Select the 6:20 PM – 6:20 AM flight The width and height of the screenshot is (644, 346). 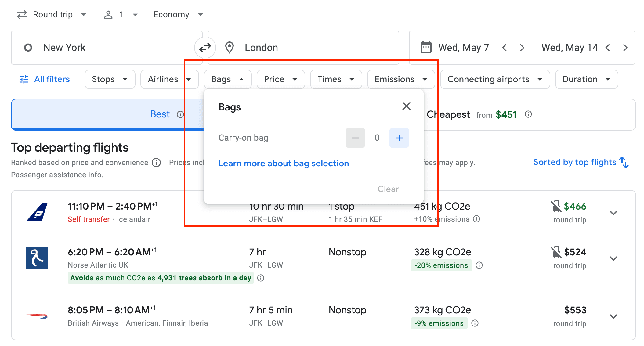coord(324,265)
